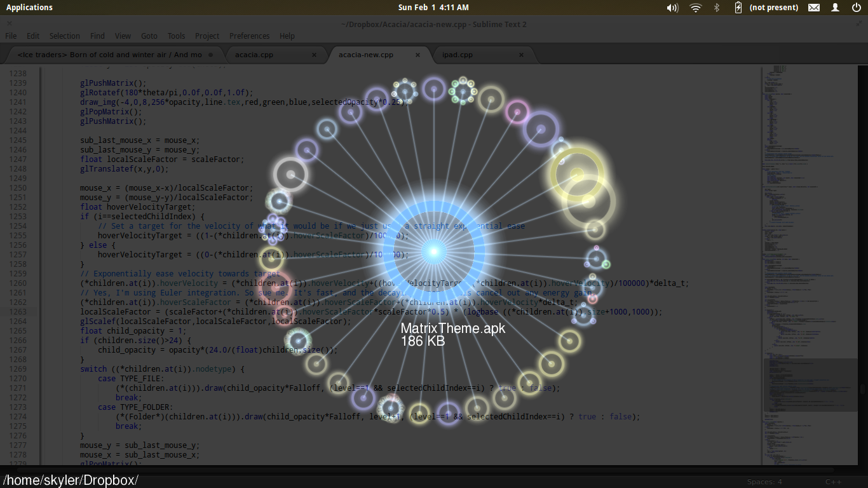Close the ipad.cpp tab
868x488 pixels.
click(521, 55)
